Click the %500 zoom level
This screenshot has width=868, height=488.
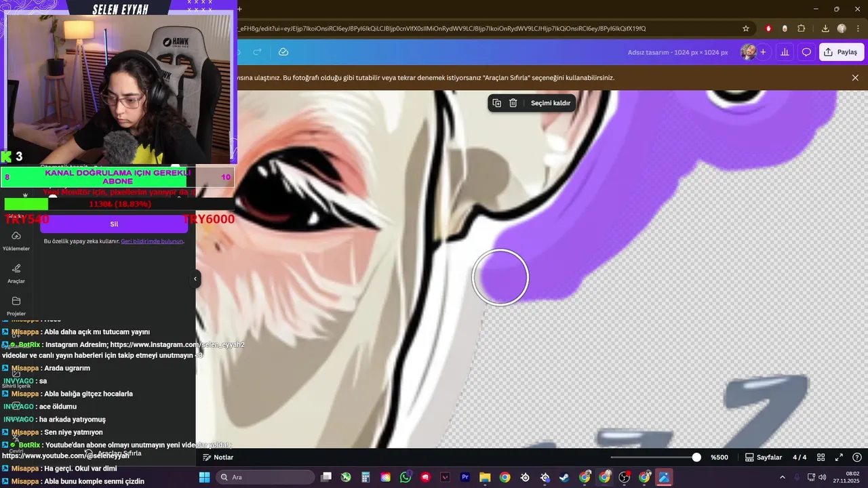click(x=719, y=457)
